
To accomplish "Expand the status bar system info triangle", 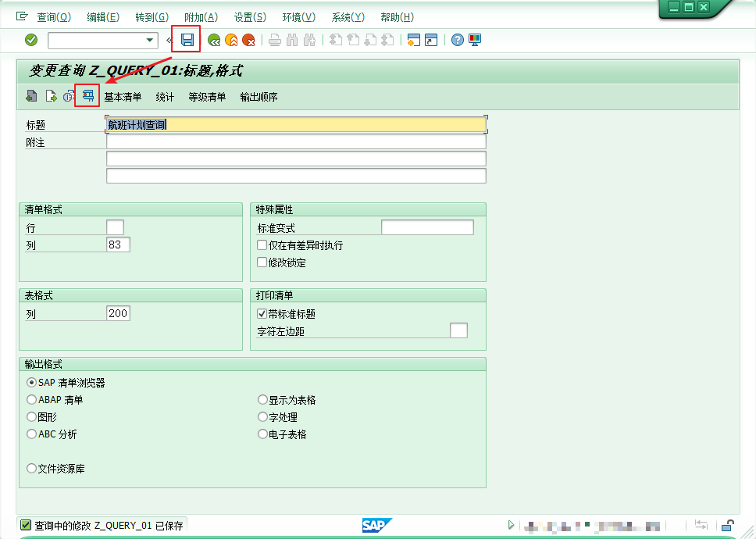I will 511,525.
